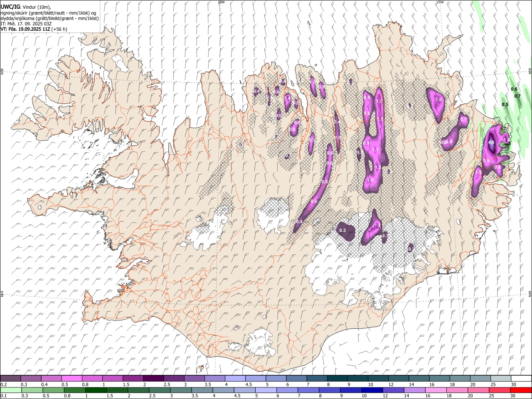Viewport: 532px width, 399px height.
Task: Click the 'rigning/skúrir' legend description line
Action: 48,13
